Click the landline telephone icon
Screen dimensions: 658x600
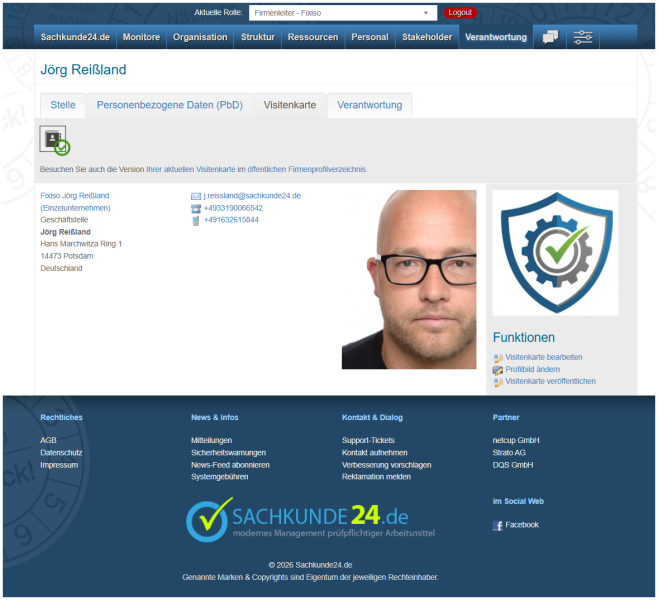click(196, 208)
